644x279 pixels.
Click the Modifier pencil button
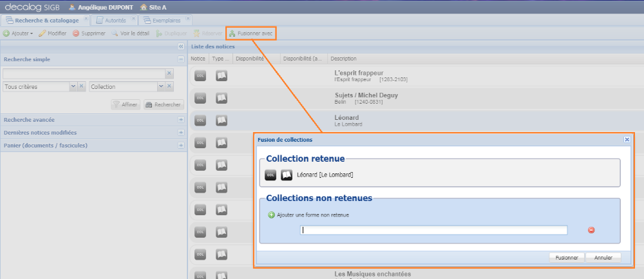click(53, 33)
